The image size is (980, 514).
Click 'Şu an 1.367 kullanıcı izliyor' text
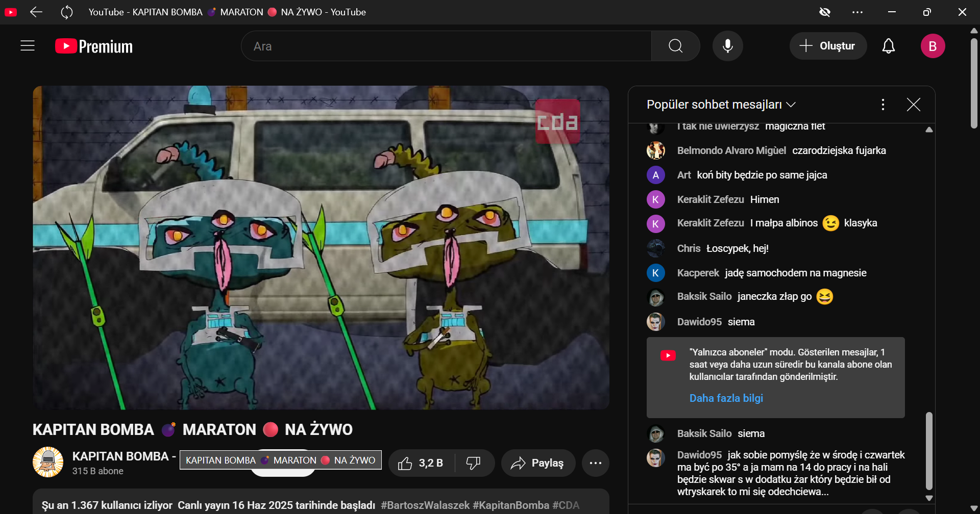coord(107,505)
